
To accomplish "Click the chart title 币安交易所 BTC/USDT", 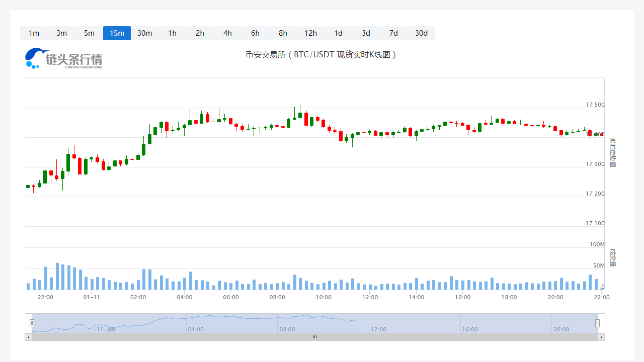I will (321, 55).
